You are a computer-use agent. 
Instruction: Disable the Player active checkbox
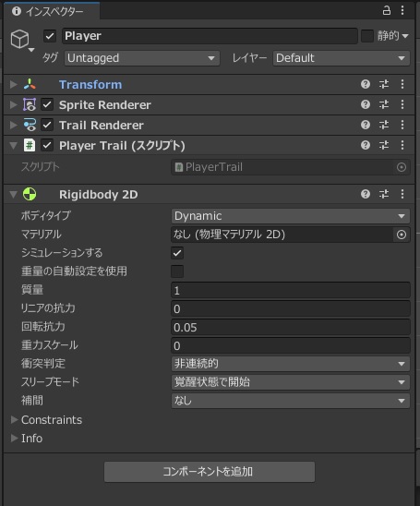[x=50, y=36]
